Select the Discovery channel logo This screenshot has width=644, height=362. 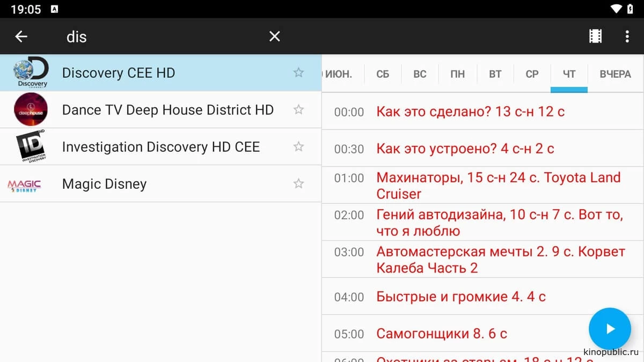(31, 72)
